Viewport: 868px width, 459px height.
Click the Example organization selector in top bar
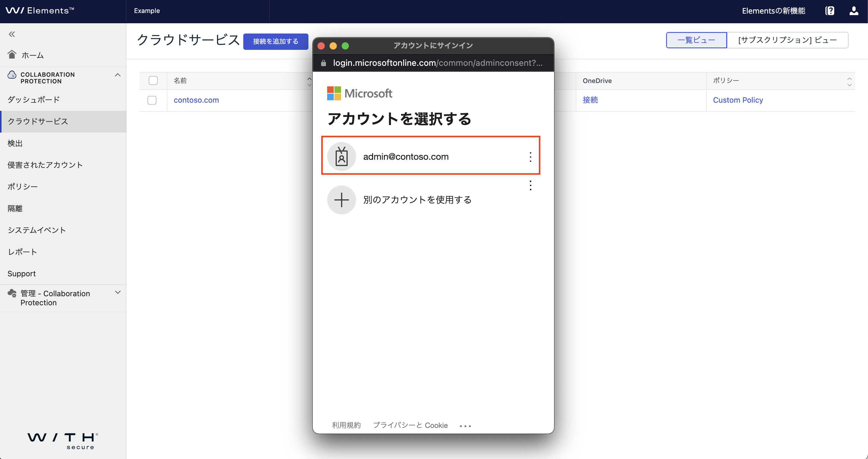[147, 11]
